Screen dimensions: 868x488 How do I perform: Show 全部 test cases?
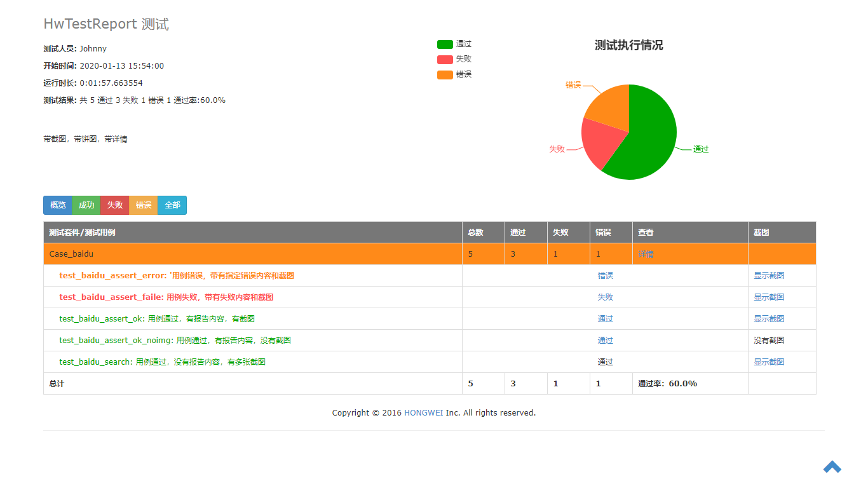tap(172, 205)
